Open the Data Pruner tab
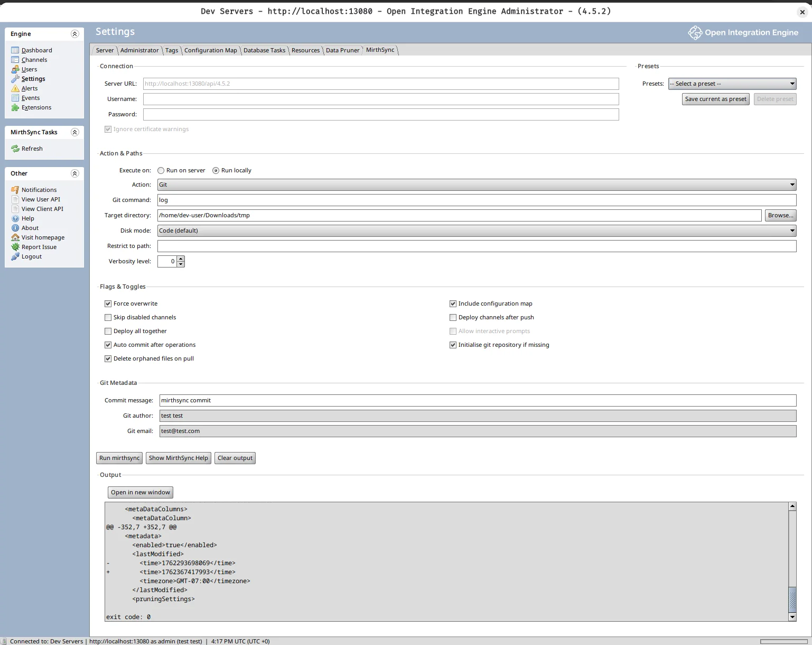Image resolution: width=812 pixels, height=645 pixels. pyautogui.click(x=342, y=50)
